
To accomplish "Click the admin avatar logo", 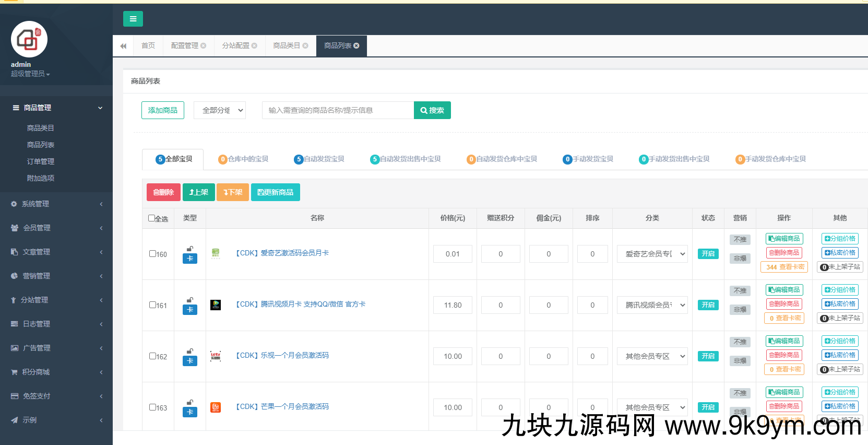I will coord(29,39).
